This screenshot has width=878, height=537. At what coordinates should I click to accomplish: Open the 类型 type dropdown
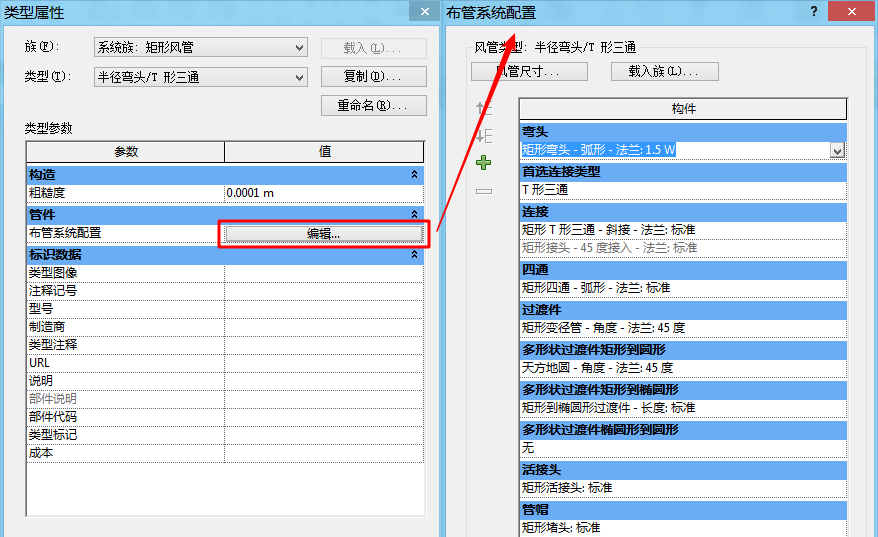pyautogui.click(x=200, y=77)
